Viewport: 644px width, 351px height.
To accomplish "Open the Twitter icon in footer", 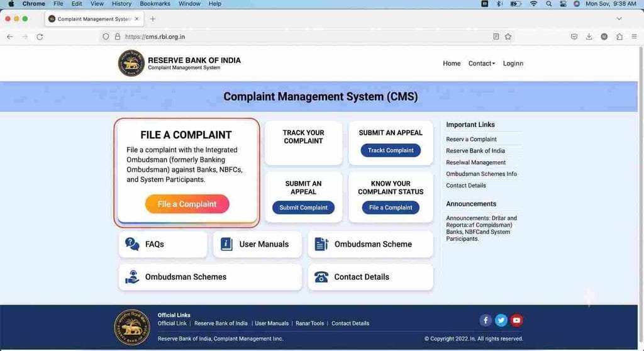I will [x=501, y=320].
